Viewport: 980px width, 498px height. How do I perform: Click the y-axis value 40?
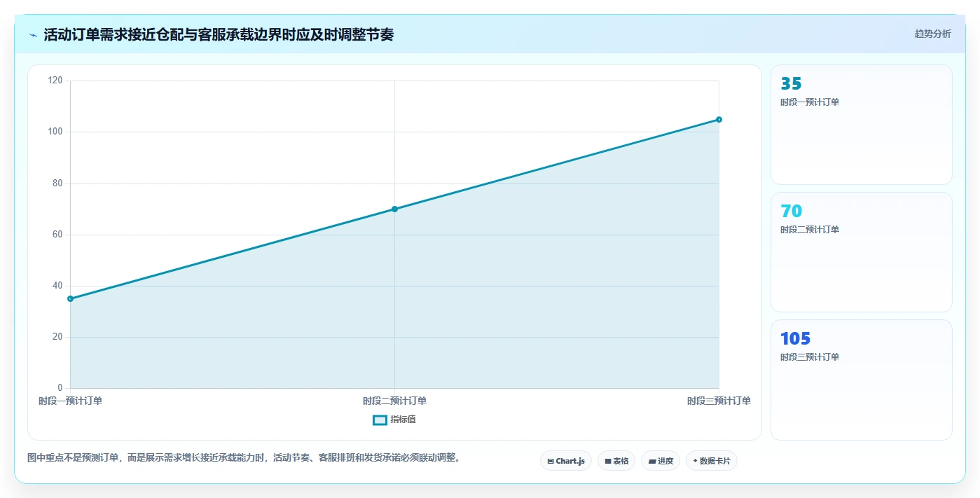point(57,286)
